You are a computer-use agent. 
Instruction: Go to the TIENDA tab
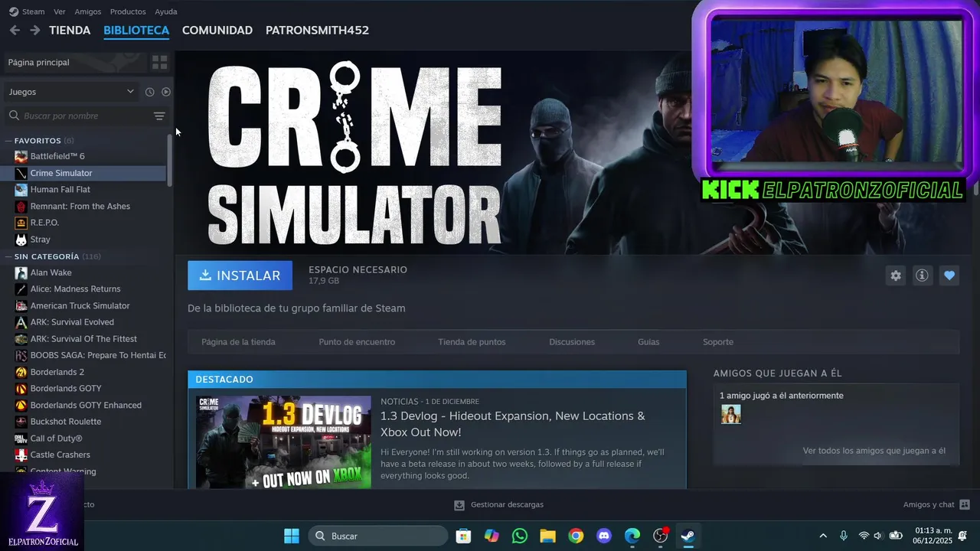click(x=70, y=30)
